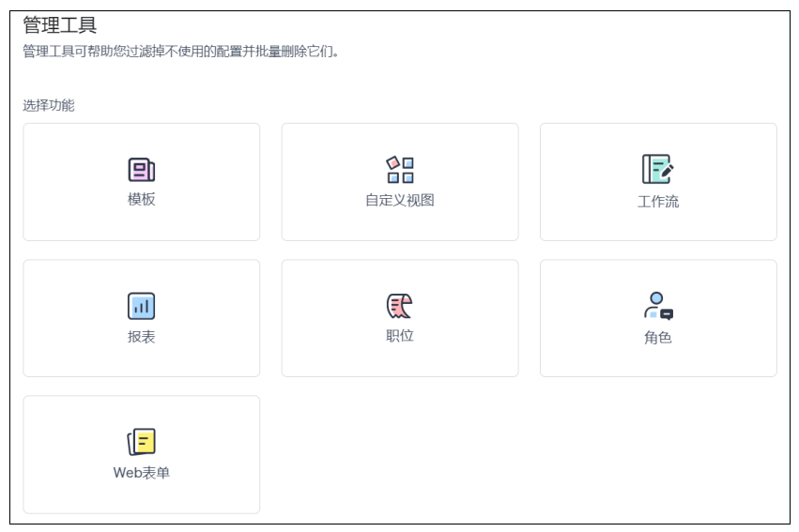Click the 角色 person icon
Image resolution: width=799 pixels, height=532 pixels.
pyautogui.click(x=657, y=306)
